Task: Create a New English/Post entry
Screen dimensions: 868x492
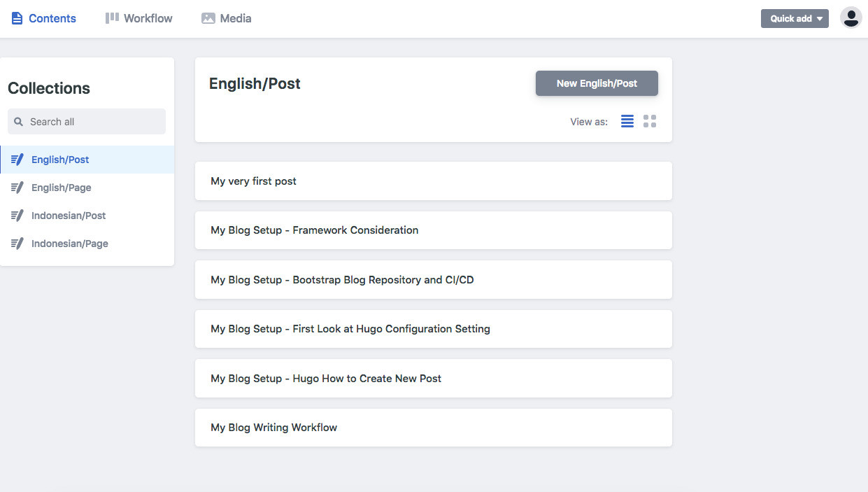Action: [597, 83]
